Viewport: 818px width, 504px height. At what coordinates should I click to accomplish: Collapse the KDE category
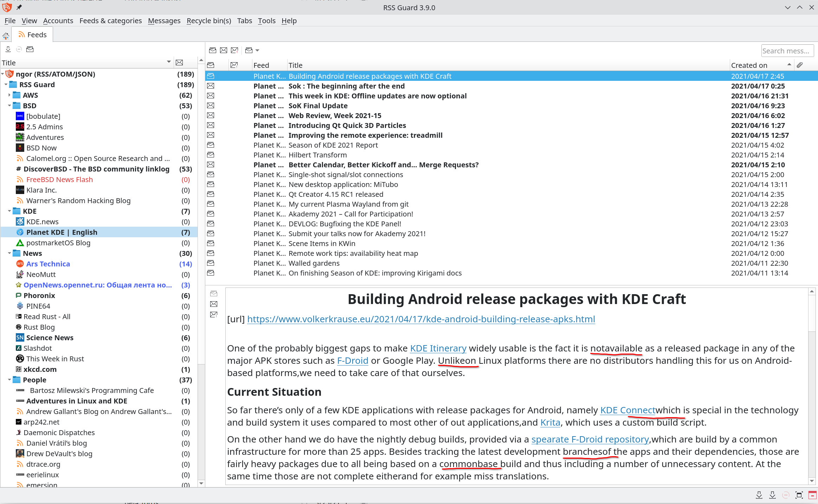pos(9,211)
